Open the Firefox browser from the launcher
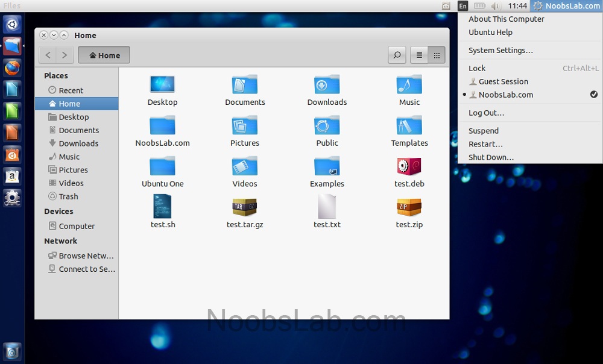Image resolution: width=603 pixels, height=364 pixels. coord(13,67)
